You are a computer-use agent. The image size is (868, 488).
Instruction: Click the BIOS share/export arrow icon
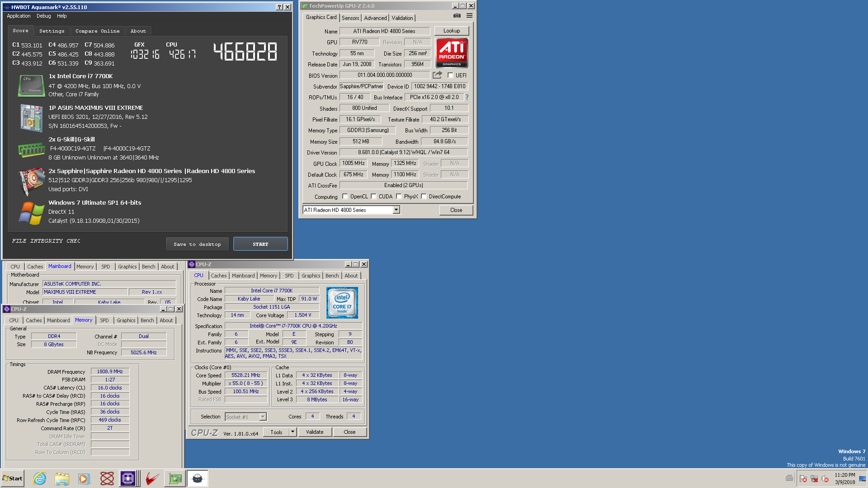pyautogui.click(x=437, y=75)
